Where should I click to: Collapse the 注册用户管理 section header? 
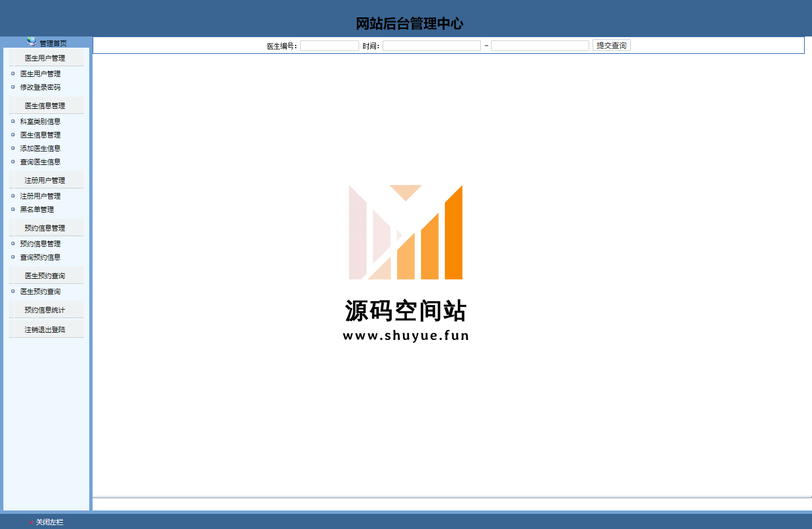pyautogui.click(x=46, y=180)
